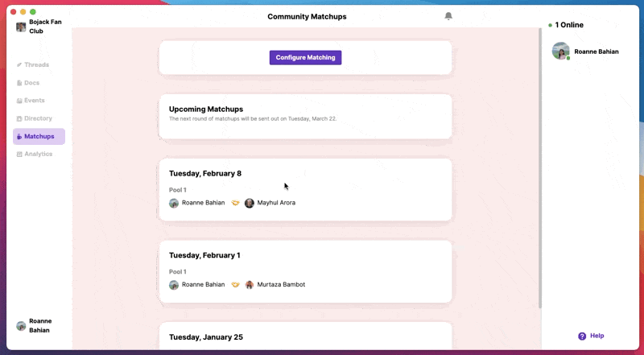The image size is (644, 355).
Task: Click the February 8 handshake emoji
Action: [x=235, y=203]
